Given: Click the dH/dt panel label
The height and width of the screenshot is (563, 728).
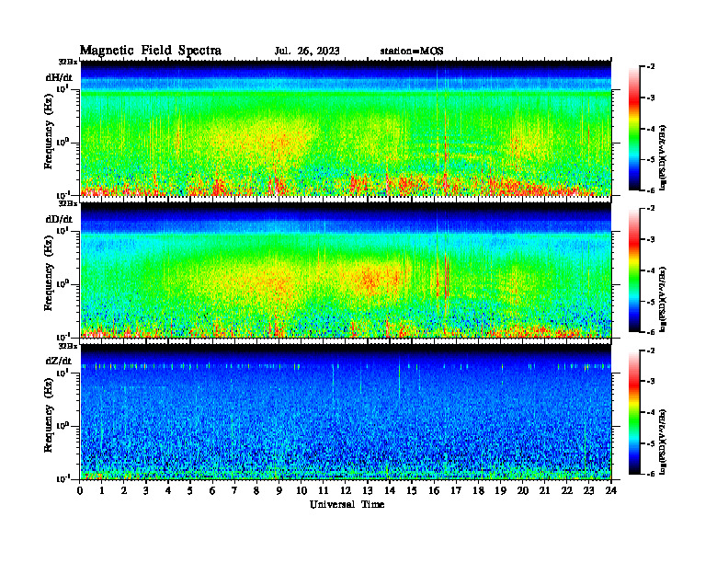Looking at the screenshot, I should 59,77.
